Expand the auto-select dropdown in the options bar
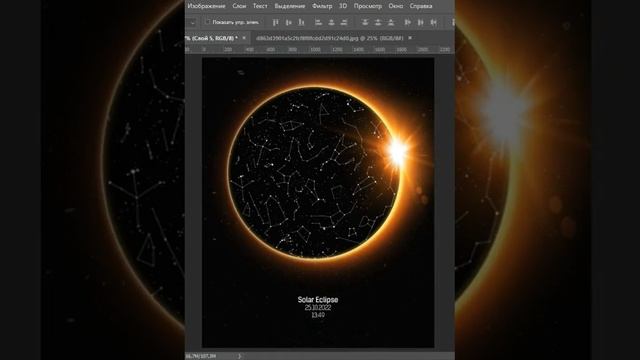640x360 pixels. point(193,22)
